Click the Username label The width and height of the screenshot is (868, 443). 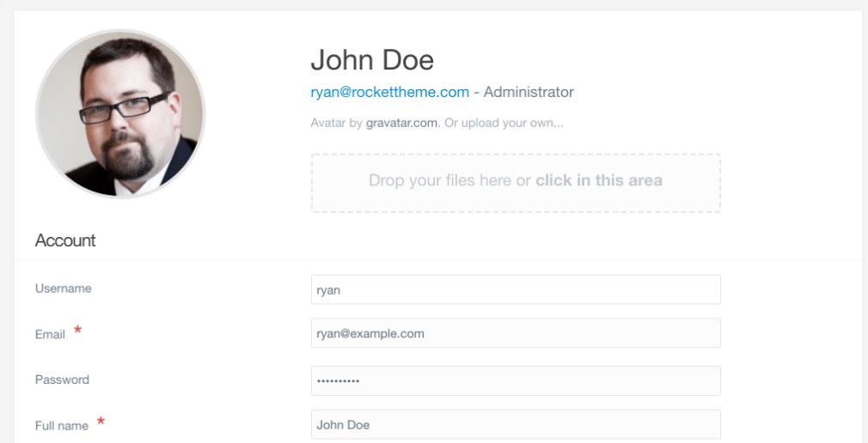pyautogui.click(x=63, y=288)
